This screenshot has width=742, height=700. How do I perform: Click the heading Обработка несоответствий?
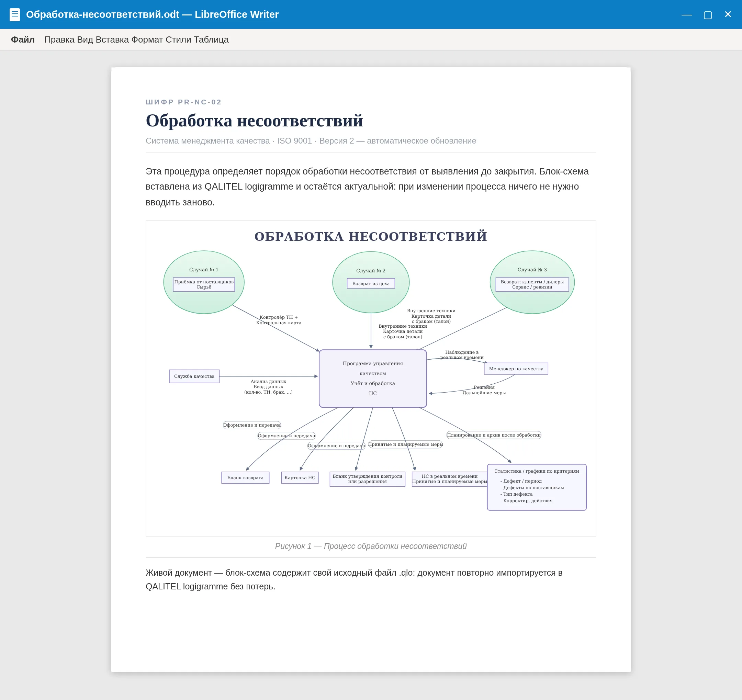pos(254,121)
